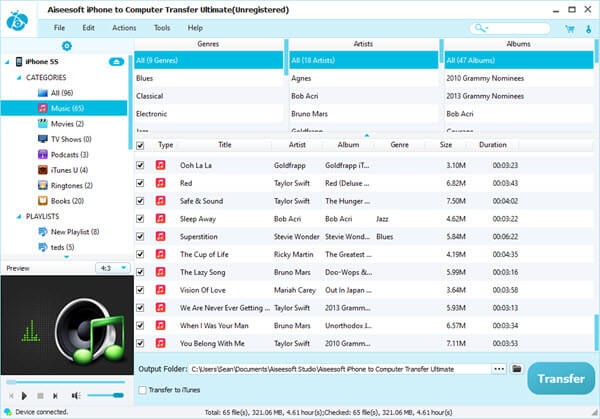Viewport: 600px width, 419px height.
Task: Play the preview track
Action: click(24, 396)
